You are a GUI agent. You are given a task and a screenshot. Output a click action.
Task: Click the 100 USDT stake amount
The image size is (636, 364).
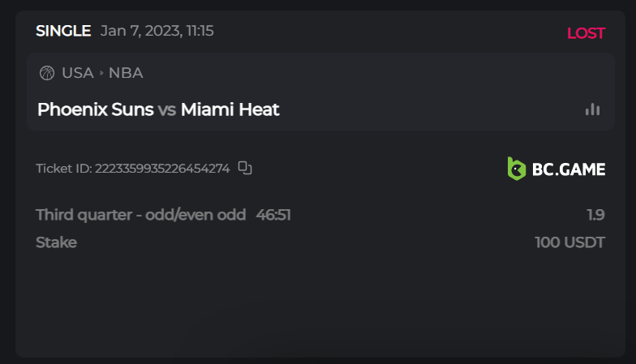point(569,242)
